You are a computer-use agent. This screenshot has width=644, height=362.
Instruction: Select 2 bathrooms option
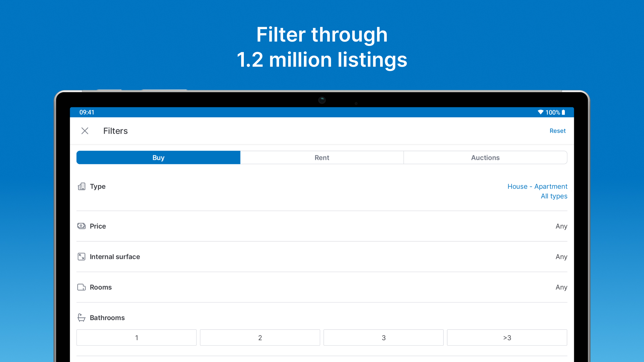pyautogui.click(x=260, y=338)
